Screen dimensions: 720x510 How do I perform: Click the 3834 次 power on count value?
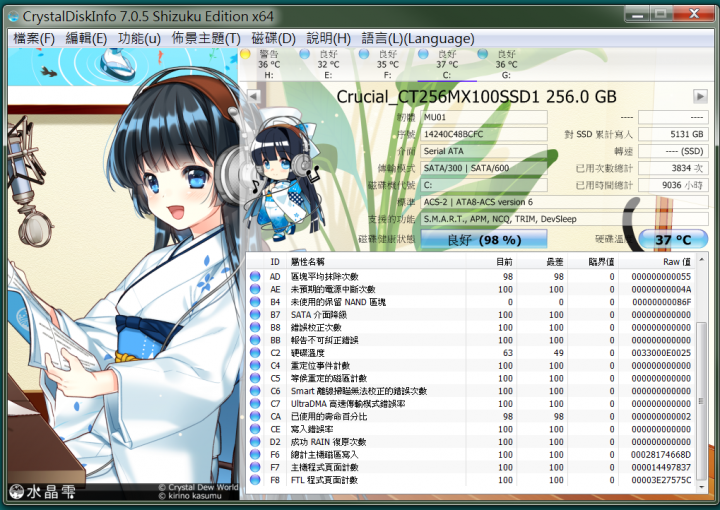673,168
